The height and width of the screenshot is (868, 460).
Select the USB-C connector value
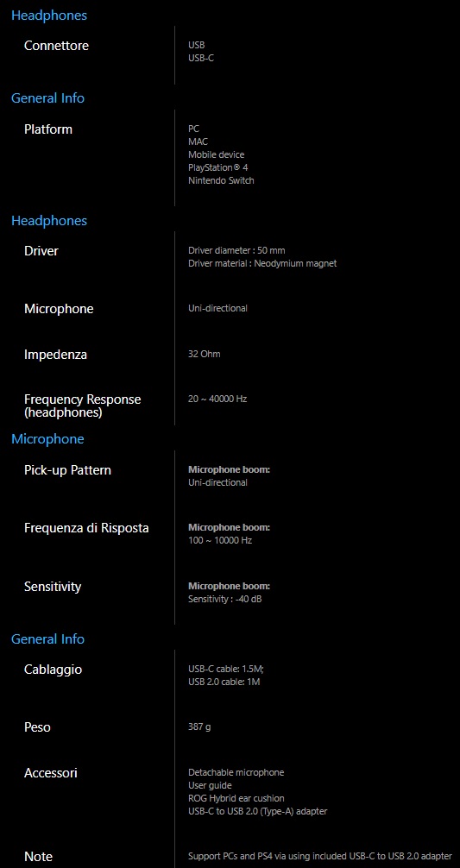tap(201, 58)
